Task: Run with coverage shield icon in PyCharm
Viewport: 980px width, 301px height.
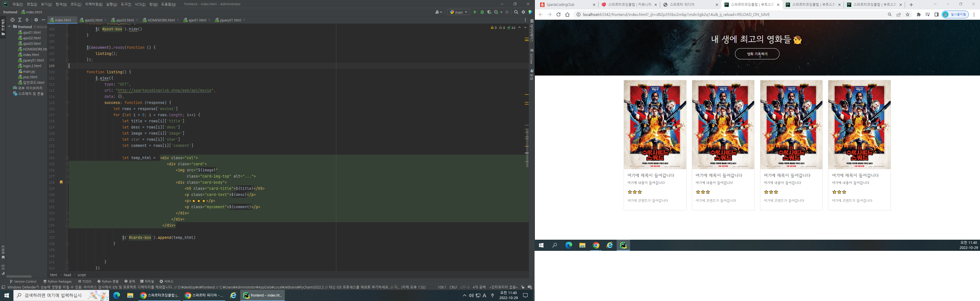Action: pyautogui.click(x=489, y=12)
